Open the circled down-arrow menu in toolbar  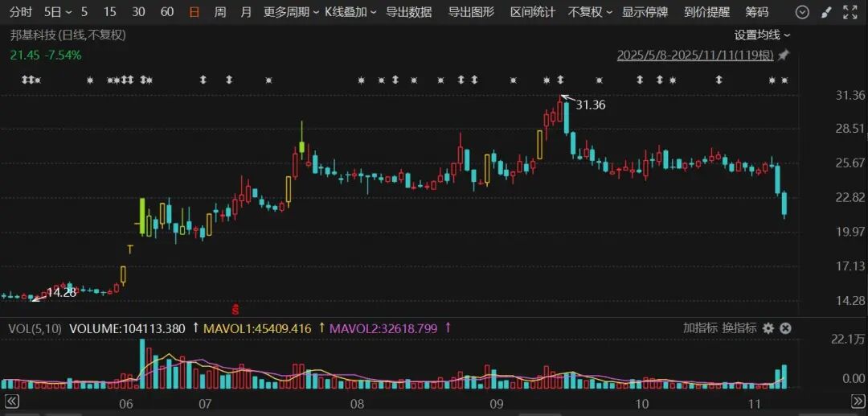coord(801,12)
